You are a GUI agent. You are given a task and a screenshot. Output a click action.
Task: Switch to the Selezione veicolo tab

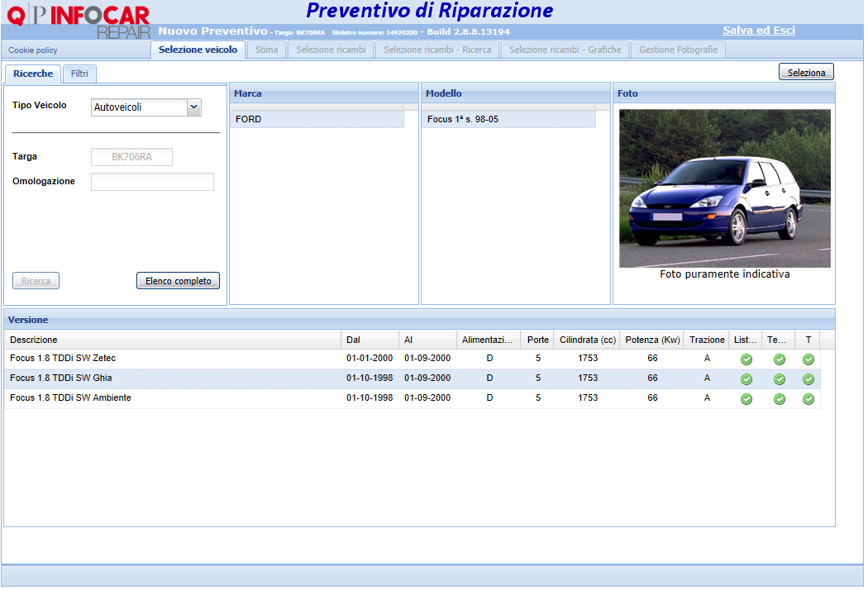pos(198,50)
